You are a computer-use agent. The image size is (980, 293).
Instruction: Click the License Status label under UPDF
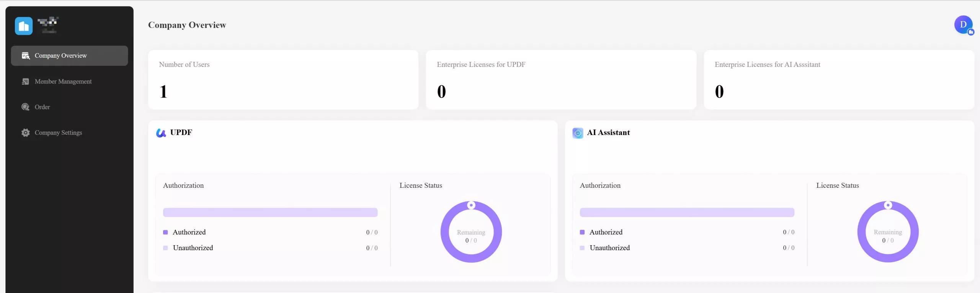[421, 186]
